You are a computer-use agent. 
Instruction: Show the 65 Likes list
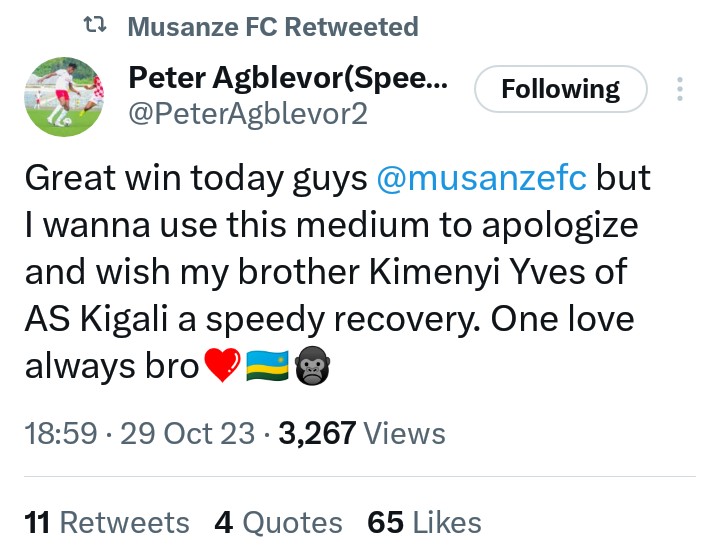point(424,522)
